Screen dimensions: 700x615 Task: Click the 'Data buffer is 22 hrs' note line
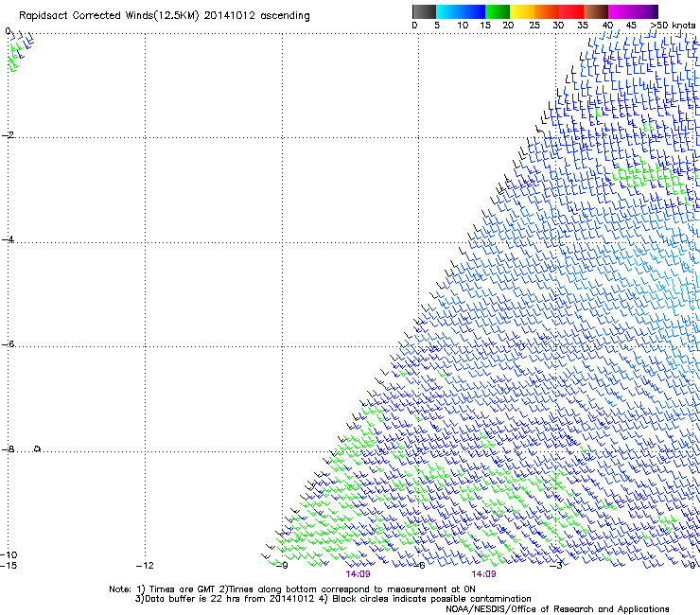tap(333, 599)
